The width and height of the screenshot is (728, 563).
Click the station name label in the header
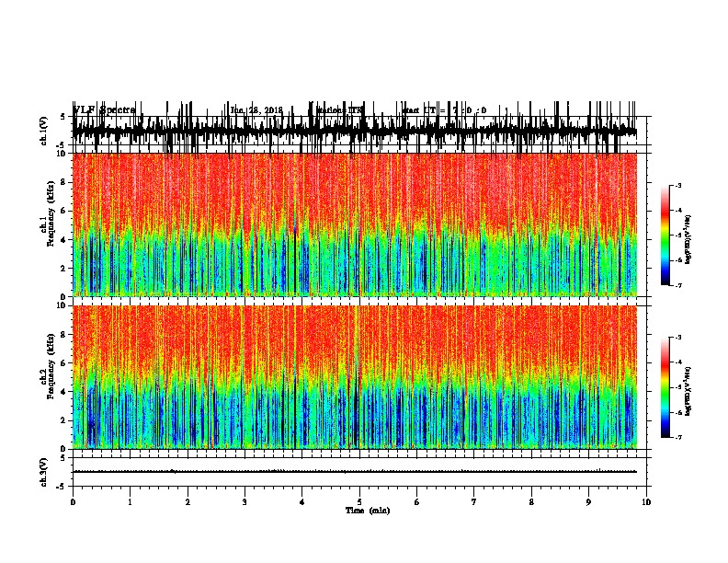tap(339, 110)
